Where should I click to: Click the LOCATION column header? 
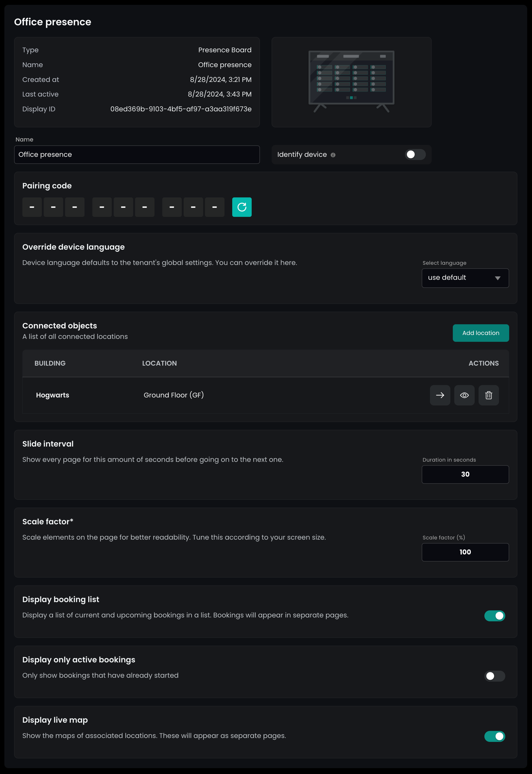click(x=159, y=363)
